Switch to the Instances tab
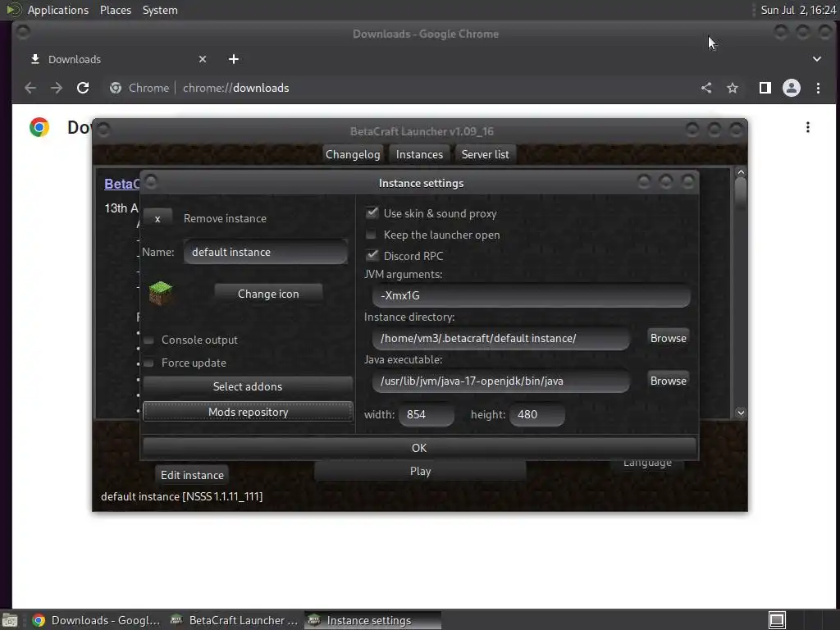This screenshot has height=630, width=840. point(419,154)
